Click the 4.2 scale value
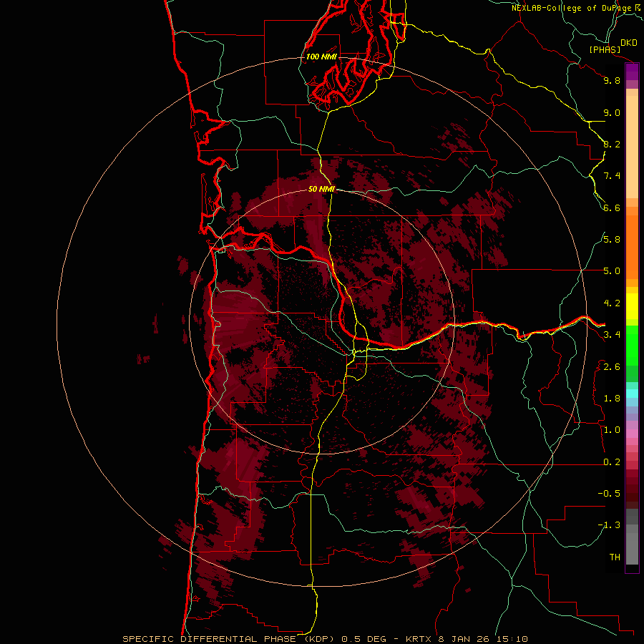Image resolution: width=644 pixels, height=644 pixels. coord(612,303)
